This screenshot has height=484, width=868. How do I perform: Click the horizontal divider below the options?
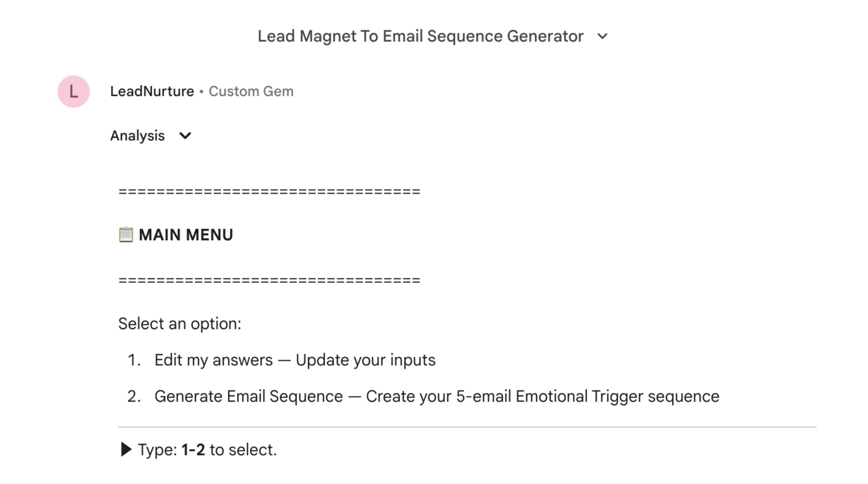point(467,427)
